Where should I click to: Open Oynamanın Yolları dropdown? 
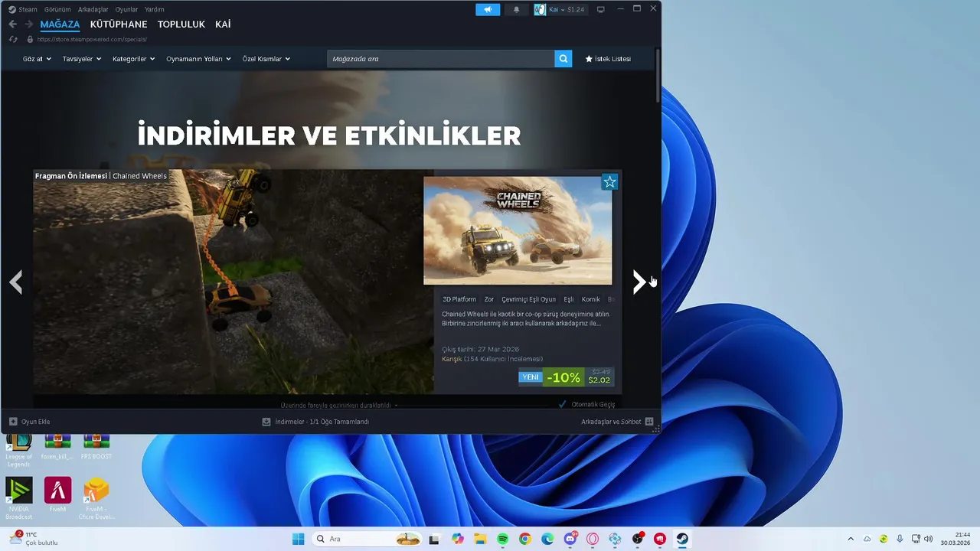tap(198, 59)
